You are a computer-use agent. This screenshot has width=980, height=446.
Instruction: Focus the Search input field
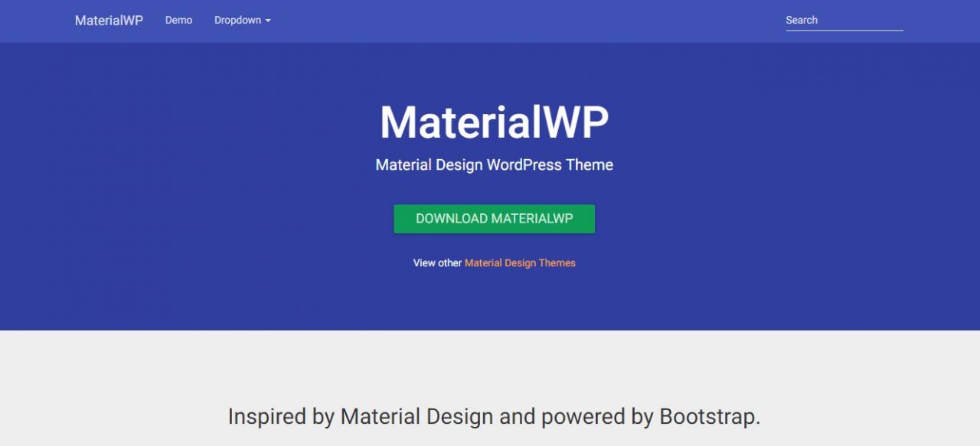click(844, 21)
